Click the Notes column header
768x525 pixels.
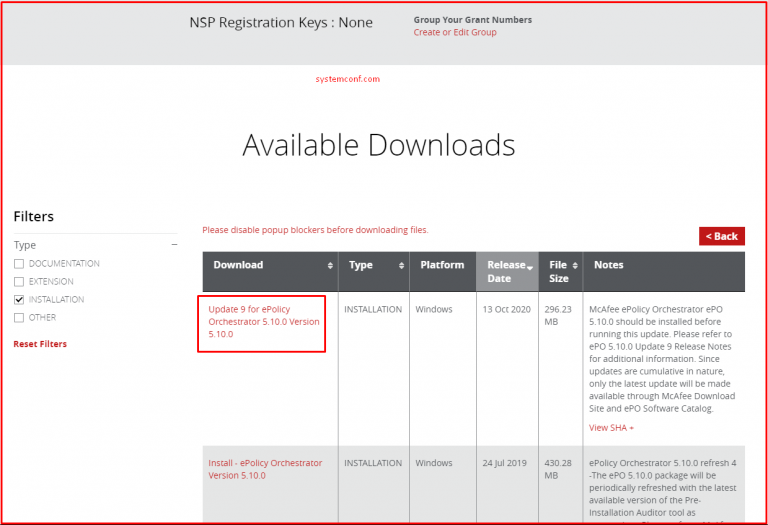(664, 272)
